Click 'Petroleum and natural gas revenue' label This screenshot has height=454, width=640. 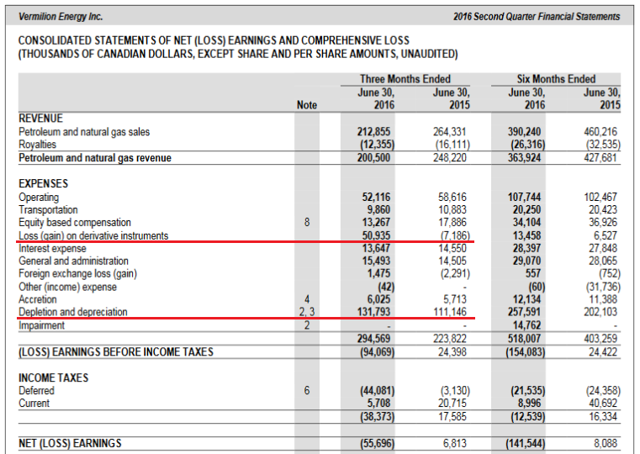[x=95, y=158]
